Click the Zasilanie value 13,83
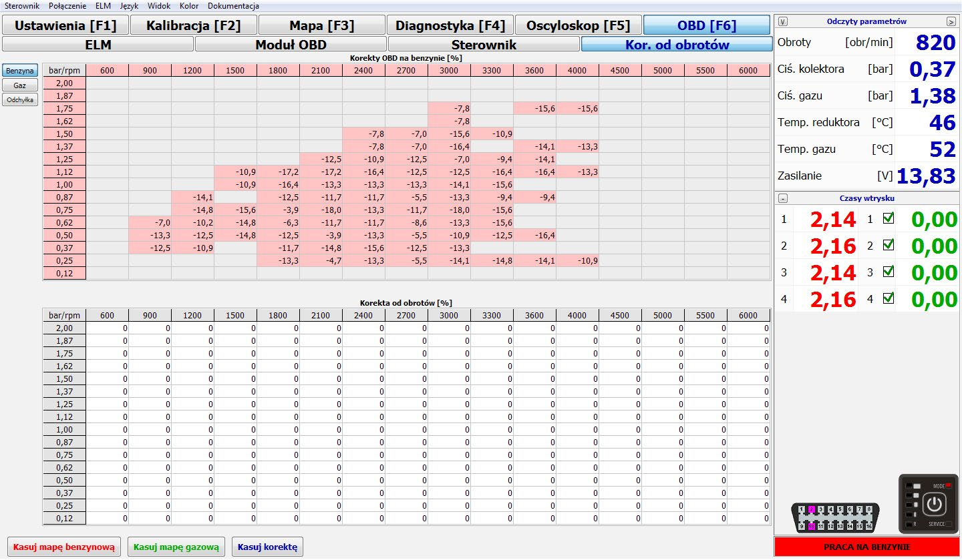Viewport: 962px width, 560px height. pyautogui.click(x=926, y=176)
